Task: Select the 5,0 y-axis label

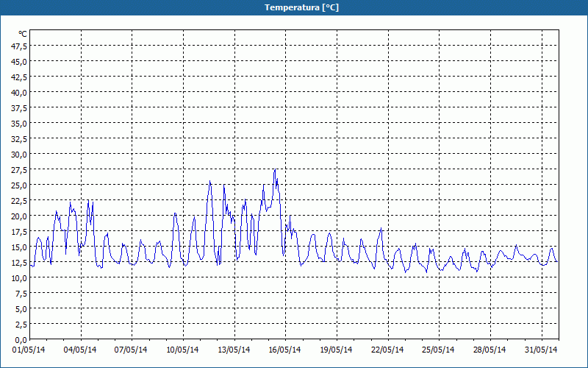Action: click(x=21, y=309)
